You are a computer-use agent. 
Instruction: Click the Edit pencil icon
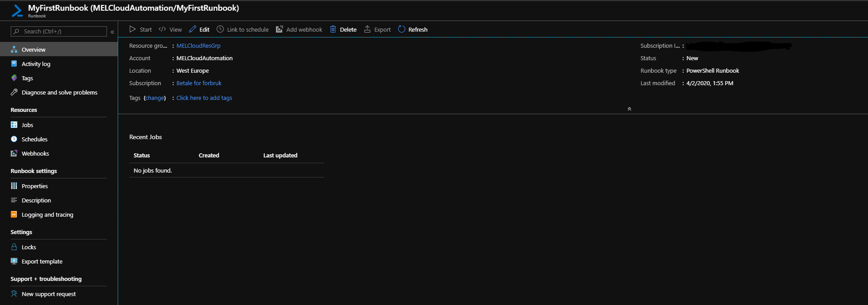pos(193,29)
